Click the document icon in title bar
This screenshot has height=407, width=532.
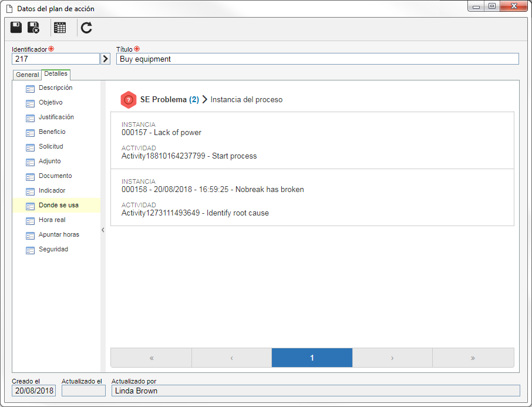click(9, 8)
